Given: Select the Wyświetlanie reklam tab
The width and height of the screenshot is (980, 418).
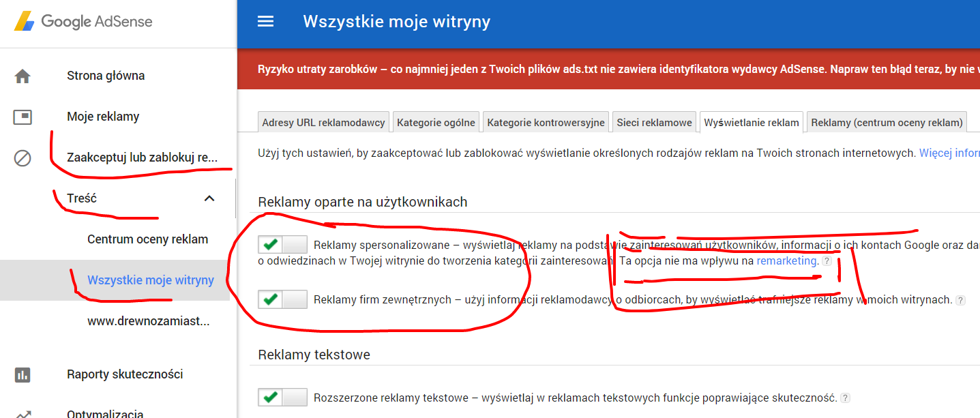Looking at the screenshot, I should tap(751, 123).
